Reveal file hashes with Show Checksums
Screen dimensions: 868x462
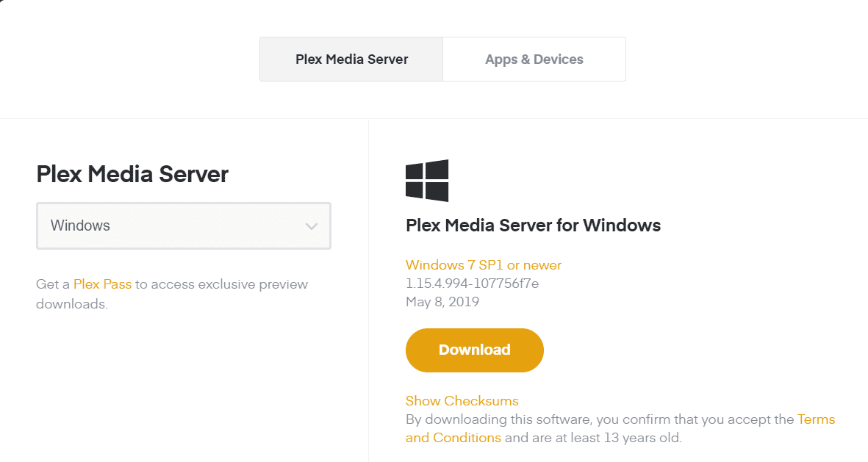click(x=462, y=400)
